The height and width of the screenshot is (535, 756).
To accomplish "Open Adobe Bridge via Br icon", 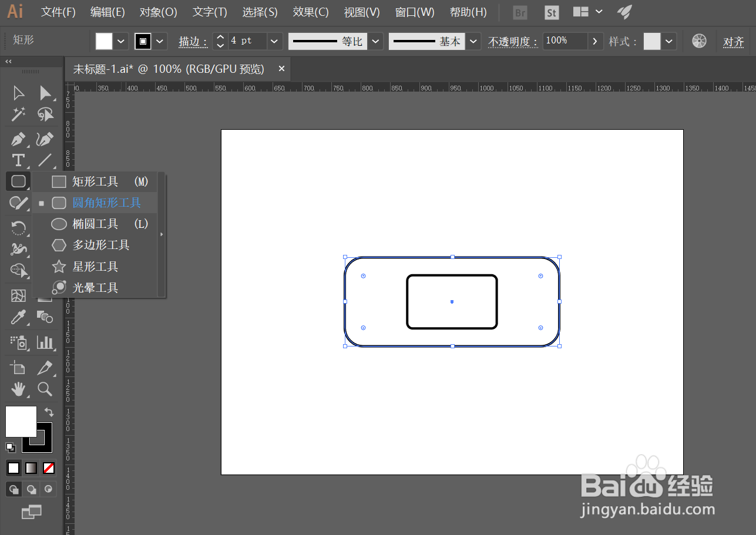I will click(x=520, y=12).
